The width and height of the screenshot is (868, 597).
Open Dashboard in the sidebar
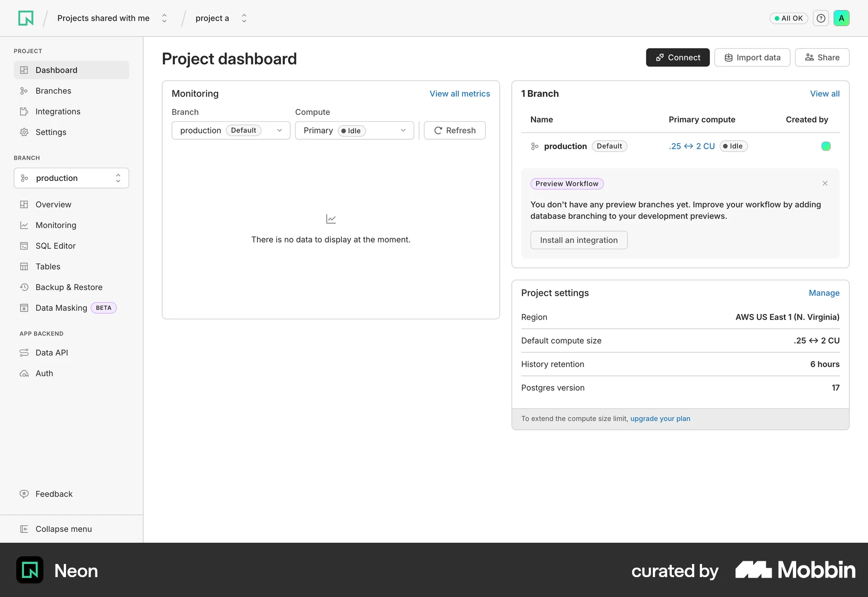coord(71,70)
